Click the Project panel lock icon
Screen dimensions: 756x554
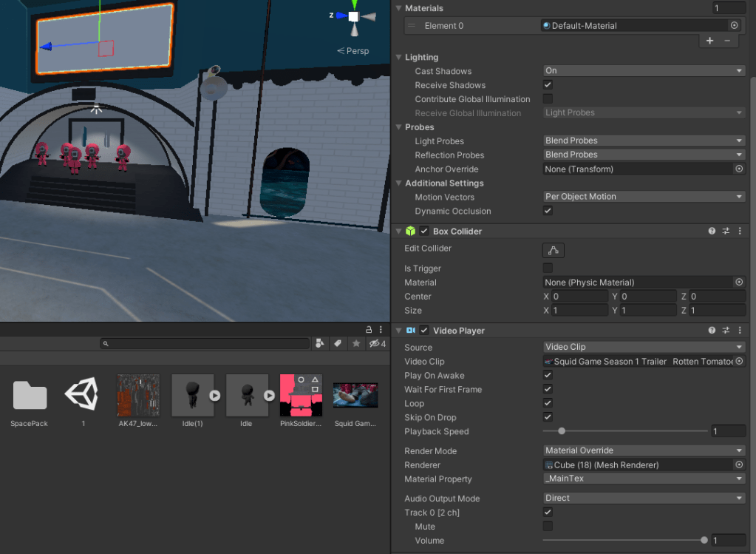coord(369,329)
